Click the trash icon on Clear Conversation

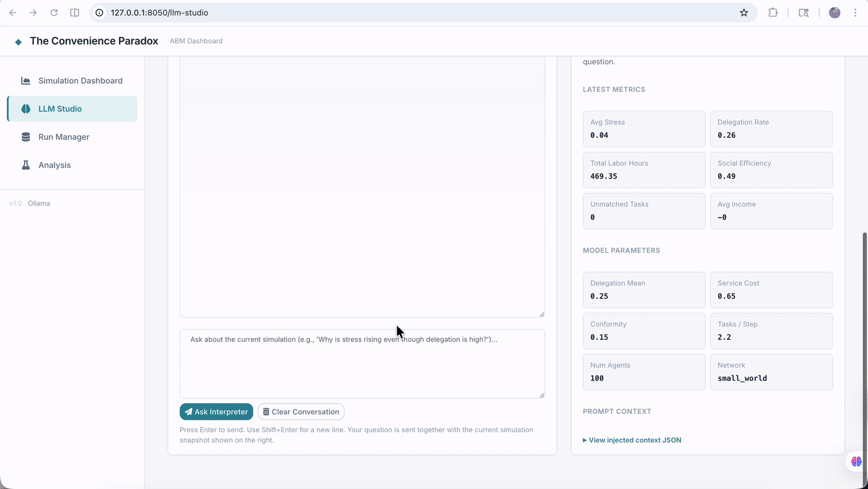pyautogui.click(x=266, y=412)
